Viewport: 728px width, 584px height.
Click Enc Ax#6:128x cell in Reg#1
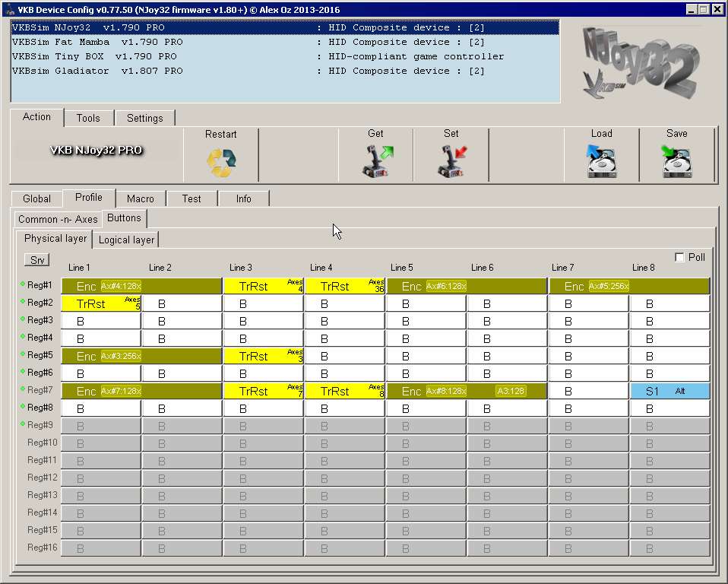click(467, 286)
